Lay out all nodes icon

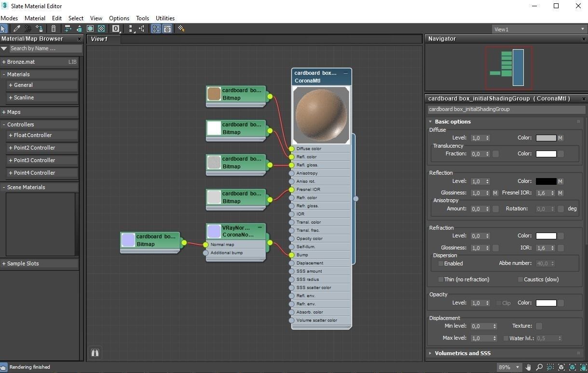[131, 29]
